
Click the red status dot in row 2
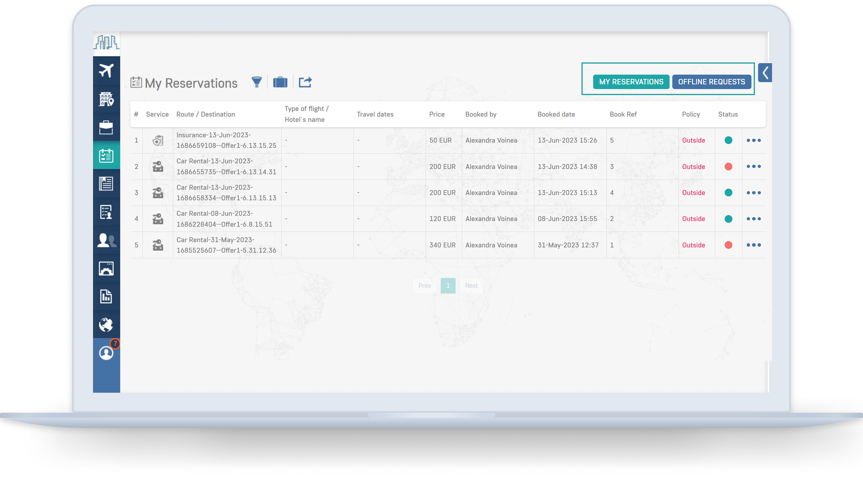pos(728,167)
